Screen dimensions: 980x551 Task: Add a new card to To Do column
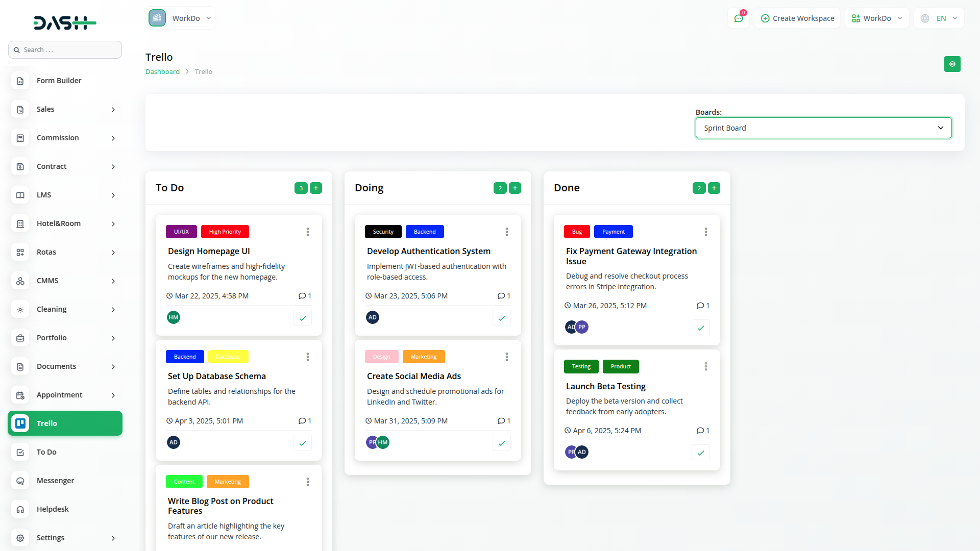point(316,188)
